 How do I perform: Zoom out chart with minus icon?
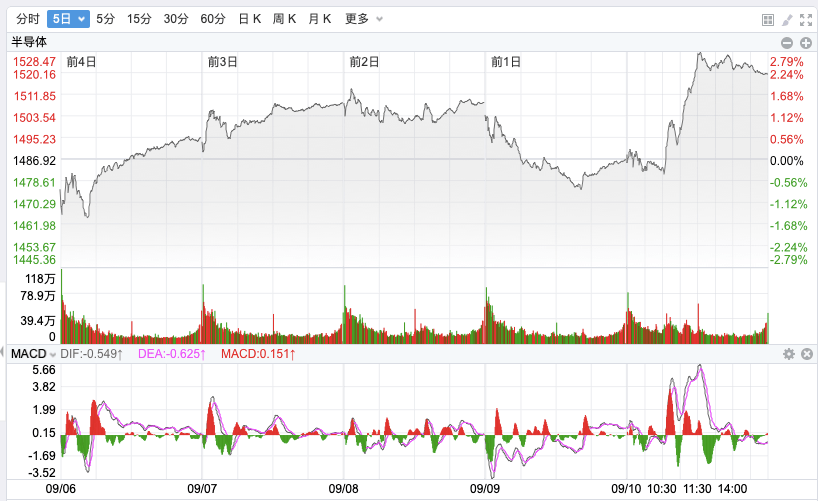(x=787, y=42)
